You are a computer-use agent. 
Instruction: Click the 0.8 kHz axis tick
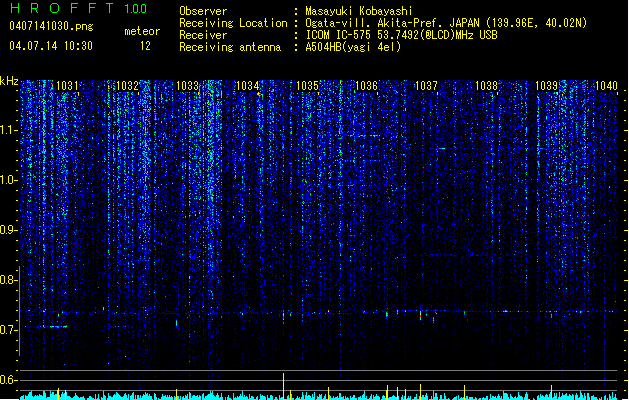[9, 280]
